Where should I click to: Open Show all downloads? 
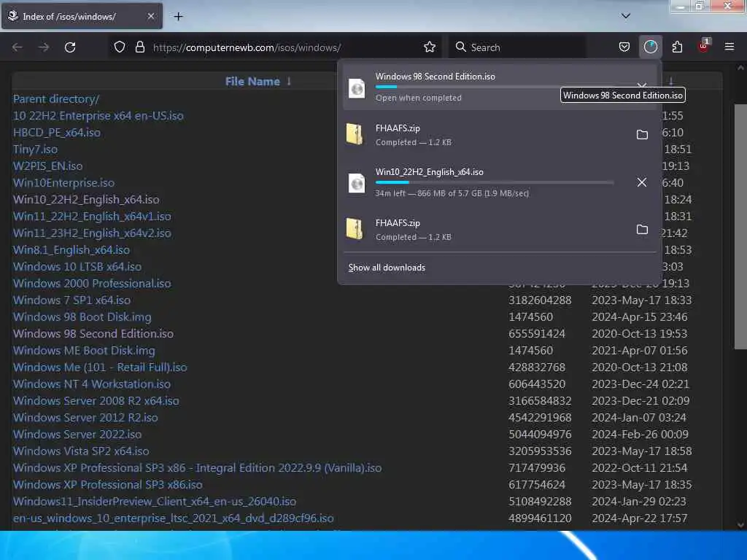click(x=387, y=268)
